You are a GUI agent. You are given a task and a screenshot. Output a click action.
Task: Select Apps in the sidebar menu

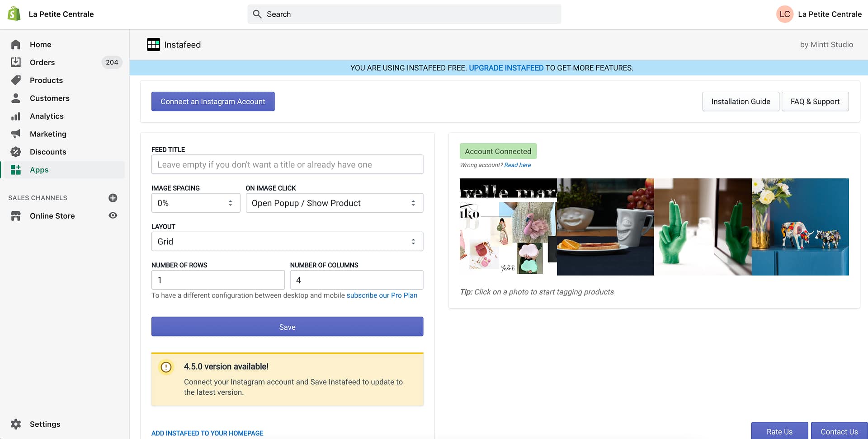tap(39, 170)
